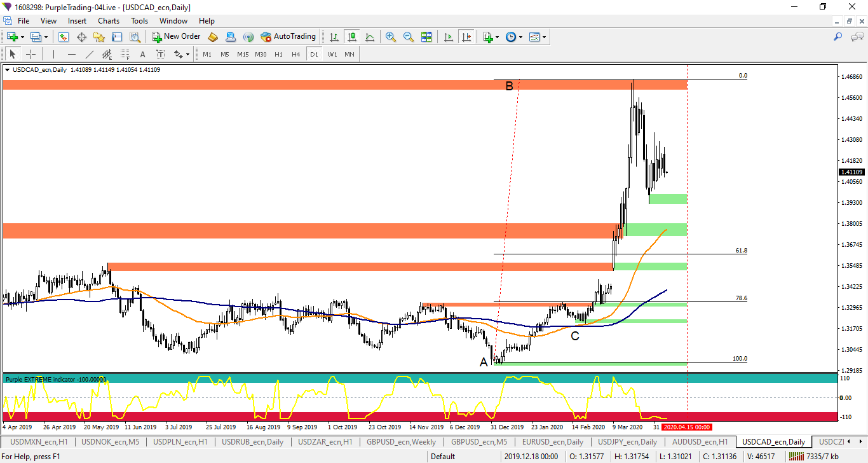
Task: Draw a horizontal line
Action: [72, 54]
